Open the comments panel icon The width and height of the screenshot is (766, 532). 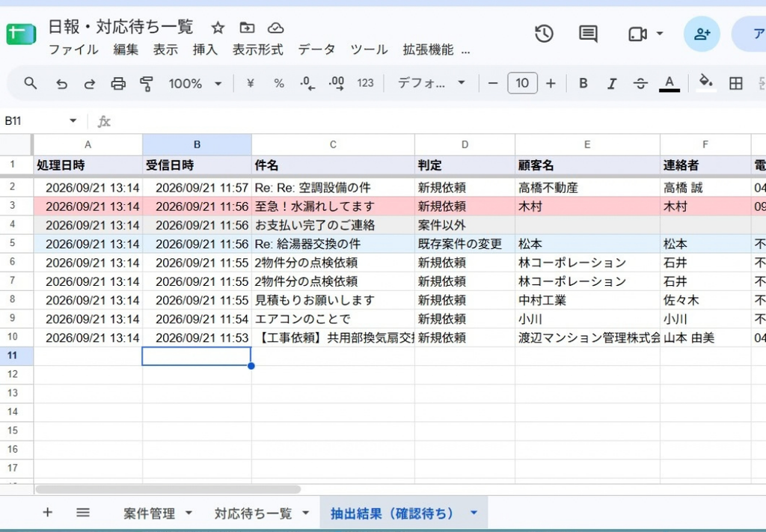[588, 34]
